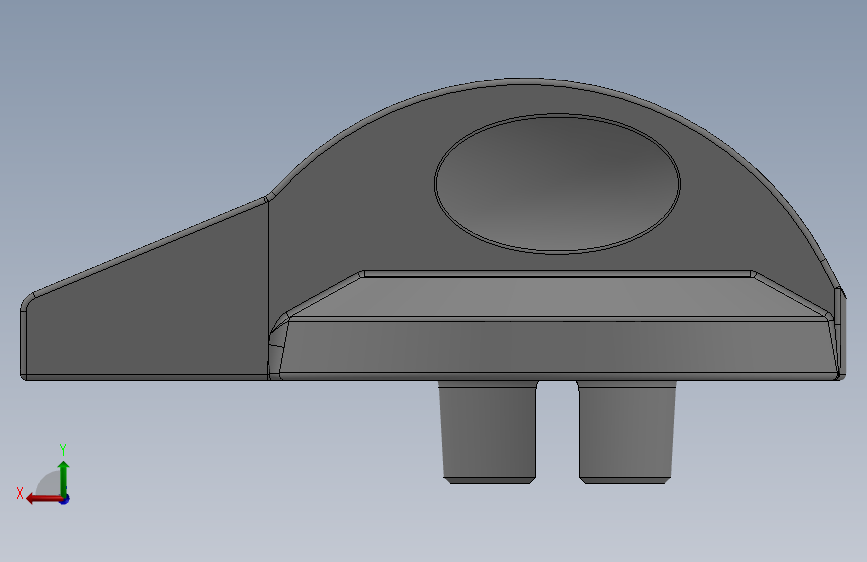Click the red X axis arrow of the triad
The width and height of the screenshot is (867, 562).
click(x=44, y=499)
